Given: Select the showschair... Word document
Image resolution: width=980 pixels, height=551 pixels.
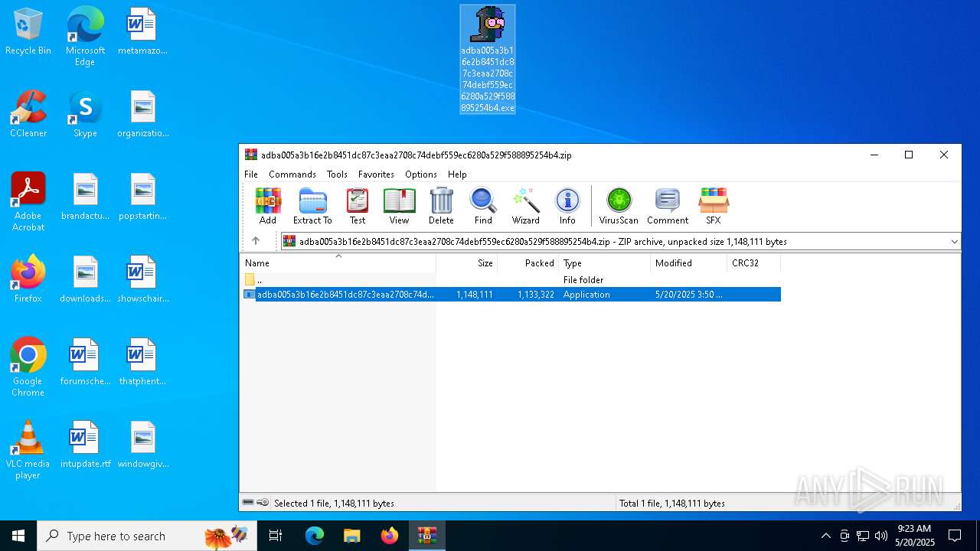Looking at the screenshot, I should tap(142, 279).
